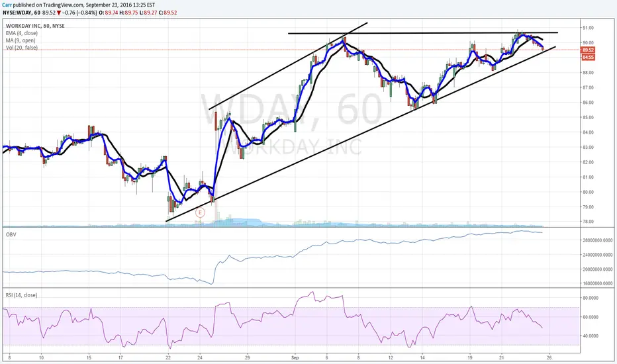Viewport: 617px width, 364px height.
Task: Click the "OBV" pane label
Action: [x=11, y=234]
